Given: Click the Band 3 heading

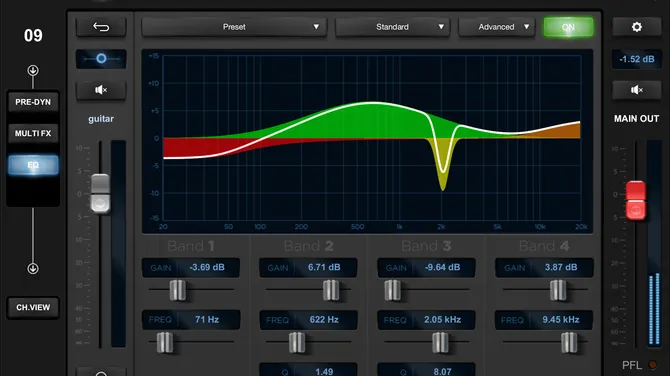Looking at the screenshot, I should [x=426, y=246].
